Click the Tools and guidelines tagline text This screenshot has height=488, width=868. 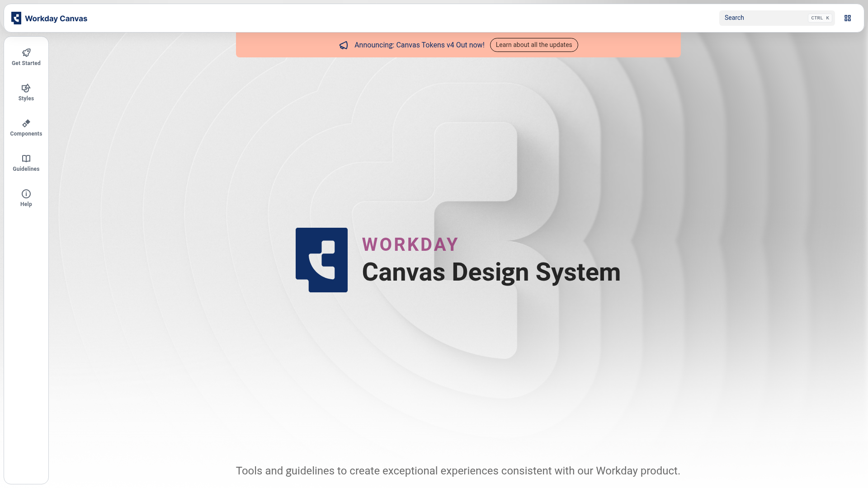(458, 471)
